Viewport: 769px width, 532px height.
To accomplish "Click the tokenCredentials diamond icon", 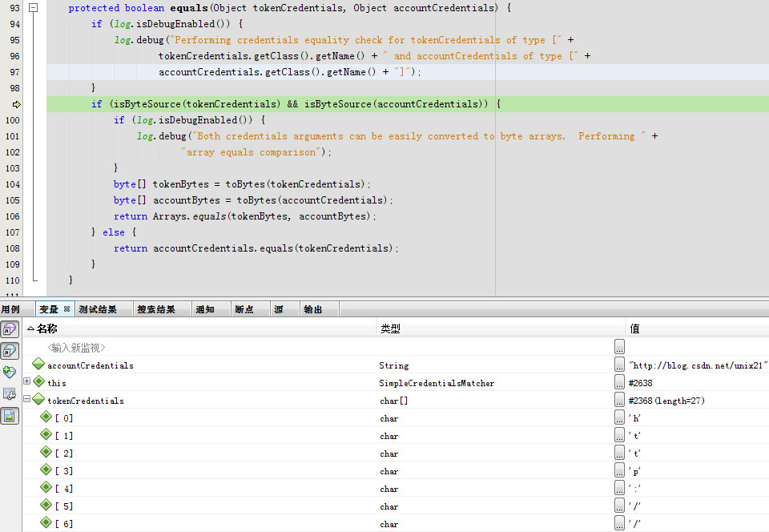I will point(38,399).
